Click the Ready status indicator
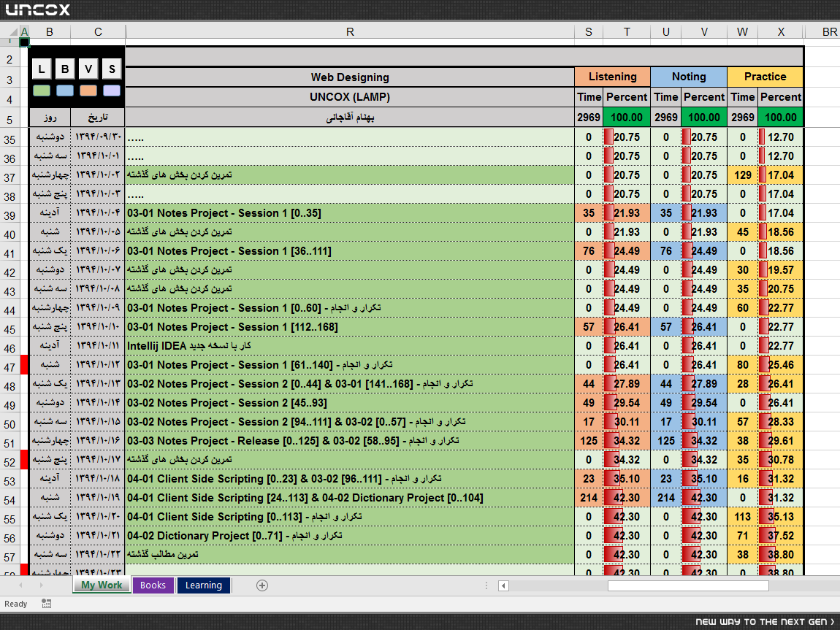This screenshot has height=630, width=840. pyautogui.click(x=15, y=604)
